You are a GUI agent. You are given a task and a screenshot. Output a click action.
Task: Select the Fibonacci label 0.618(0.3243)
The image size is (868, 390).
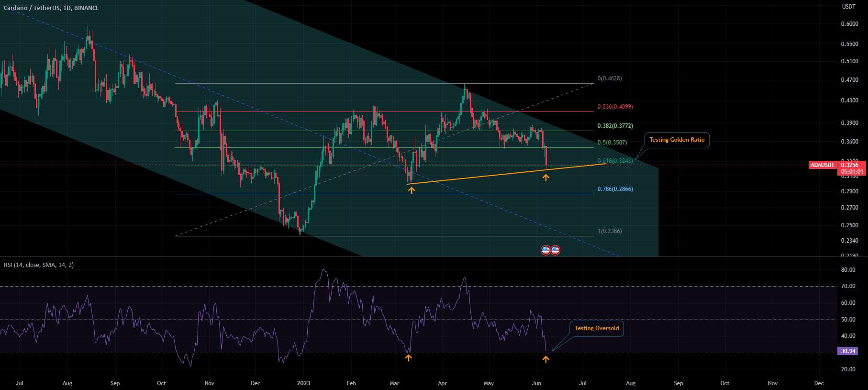(x=615, y=161)
